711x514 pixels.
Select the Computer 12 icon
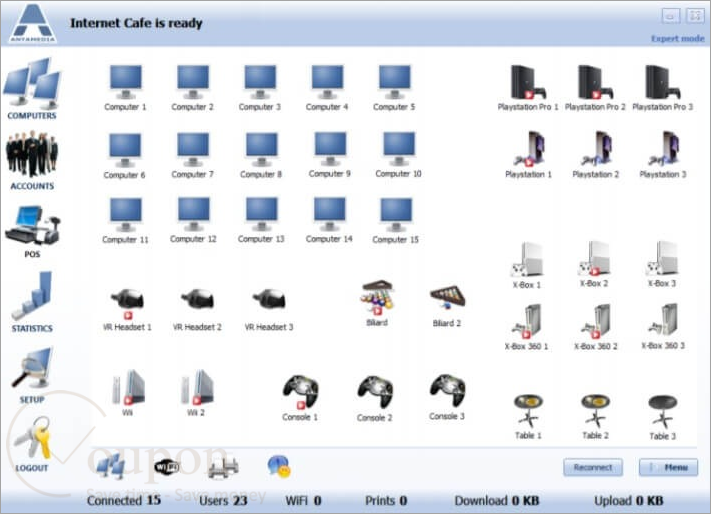tap(194, 214)
